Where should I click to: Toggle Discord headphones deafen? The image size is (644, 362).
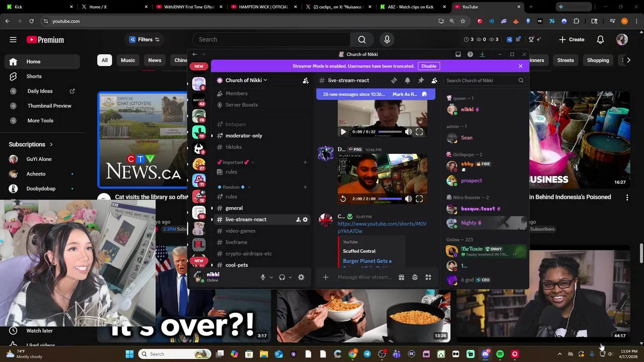click(x=282, y=277)
